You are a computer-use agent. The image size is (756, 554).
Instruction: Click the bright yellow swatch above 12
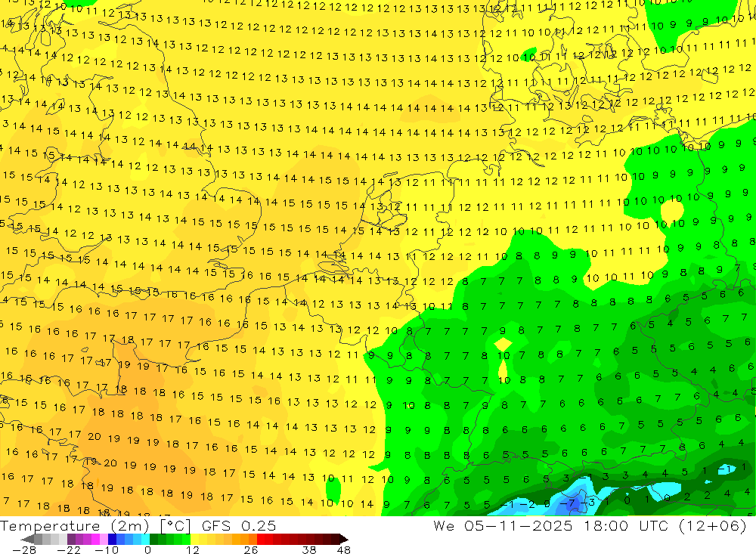(195, 539)
